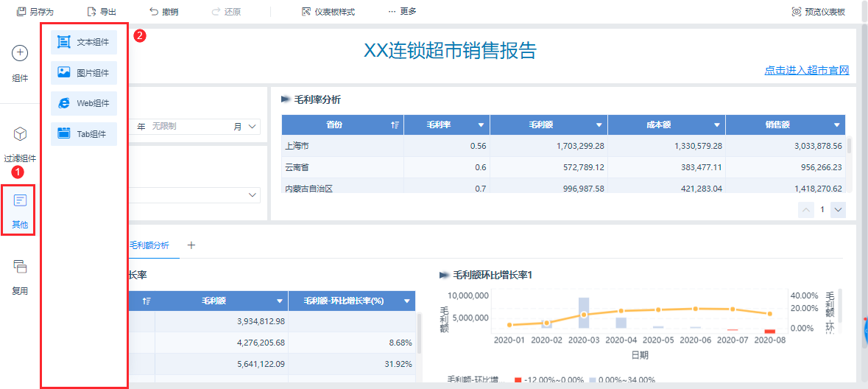Image resolution: width=868 pixels, height=389 pixels.
Task: Add a Tab组件 widget
Action: pyautogui.click(x=84, y=134)
